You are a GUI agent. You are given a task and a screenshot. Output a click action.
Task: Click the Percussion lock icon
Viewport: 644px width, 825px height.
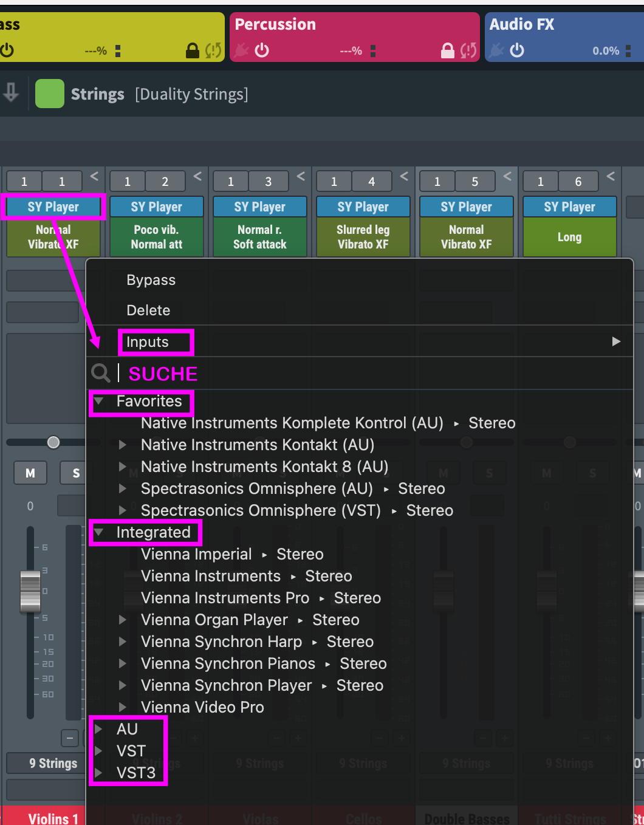tap(447, 50)
